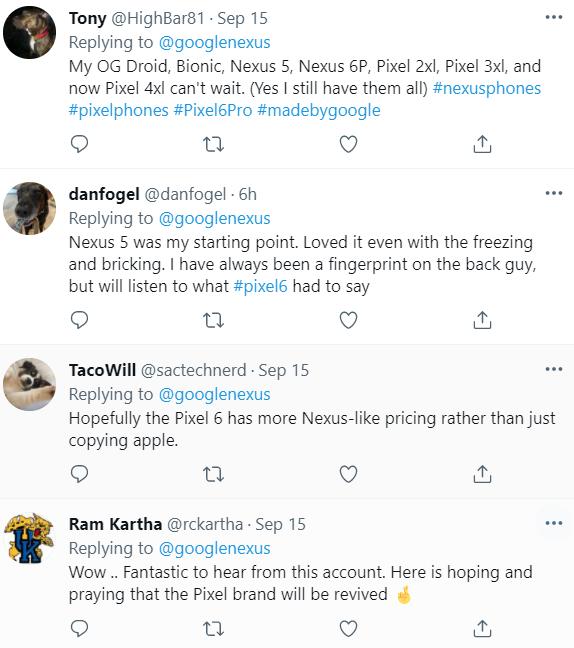Open the #pixel6 hashtag in danfogel's tweet

260,286
